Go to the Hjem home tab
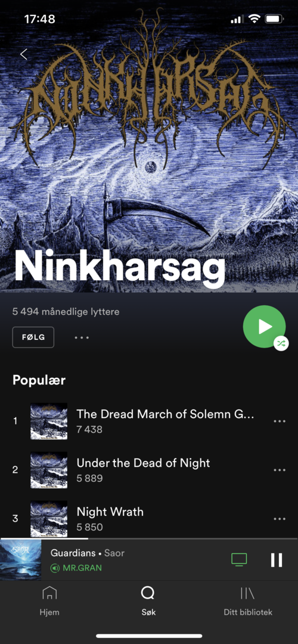Viewport: 298px width, 644px height. (49, 601)
